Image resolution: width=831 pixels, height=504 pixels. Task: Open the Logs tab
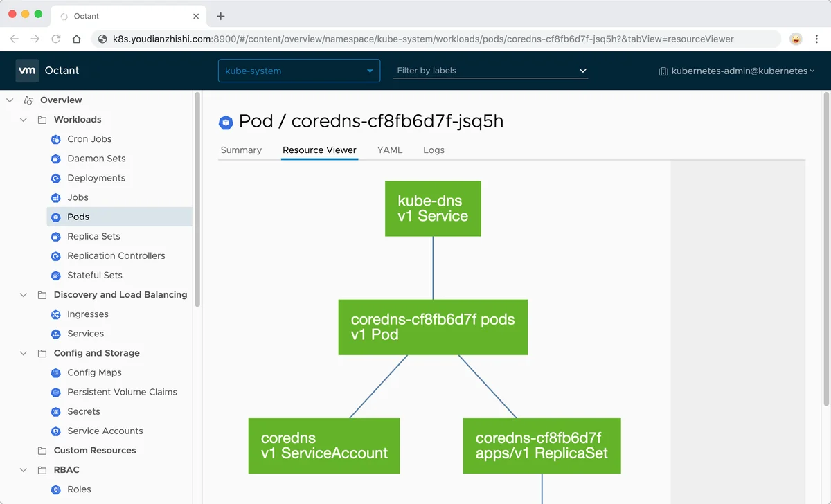click(x=434, y=150)
